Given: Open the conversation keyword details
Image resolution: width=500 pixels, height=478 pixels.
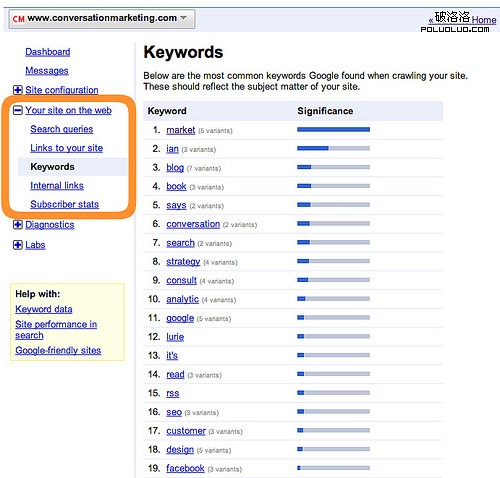Looking at the screenshot, I should pos(193,224).
